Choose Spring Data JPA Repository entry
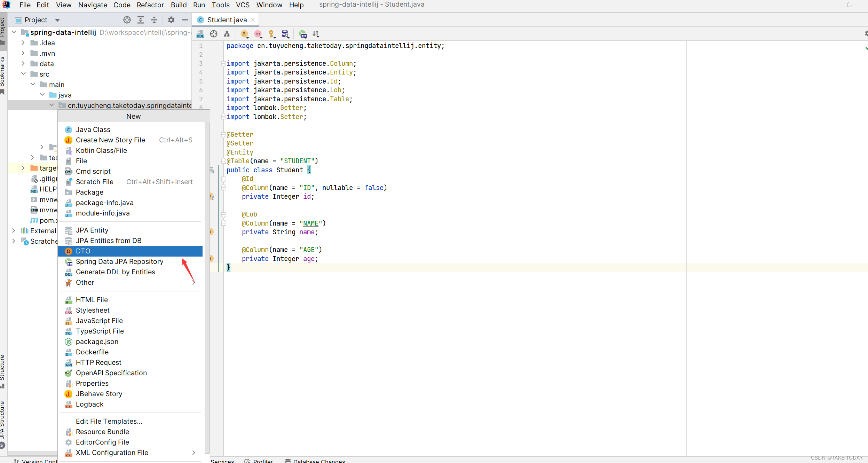 pyautogui.click(x=119, y=261)
